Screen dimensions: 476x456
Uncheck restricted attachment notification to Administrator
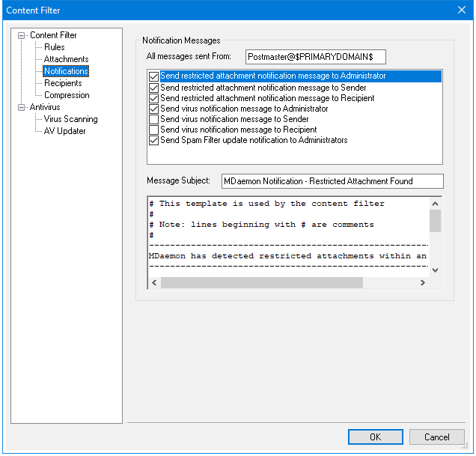point(154,76)
